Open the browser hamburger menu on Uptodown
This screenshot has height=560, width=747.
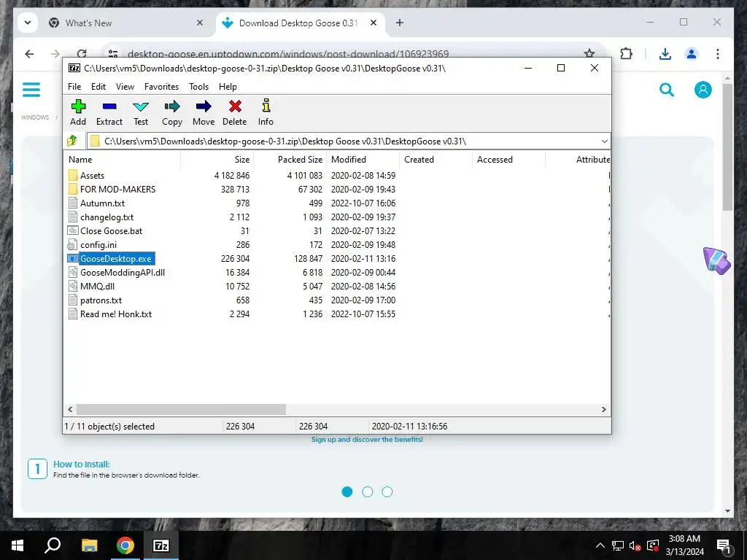31,90
